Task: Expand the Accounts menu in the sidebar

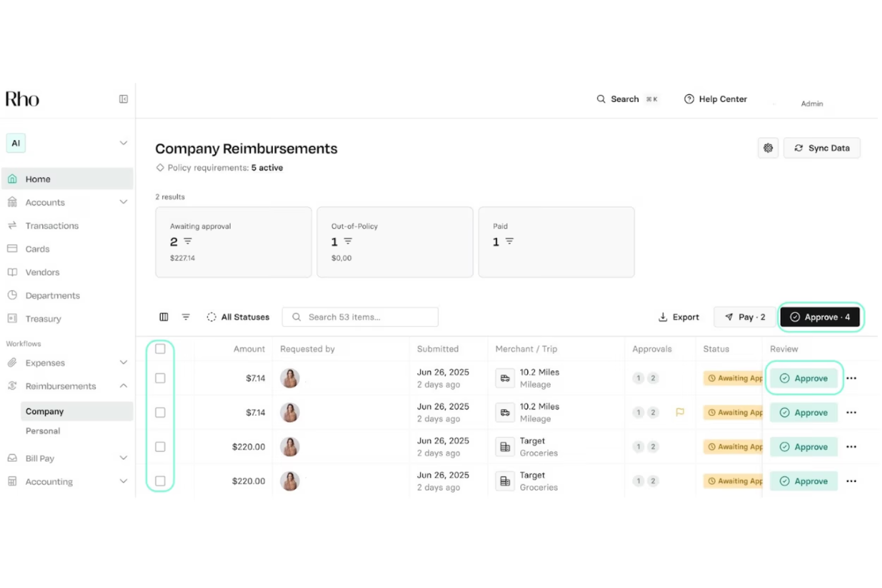Action: [123, 202]
